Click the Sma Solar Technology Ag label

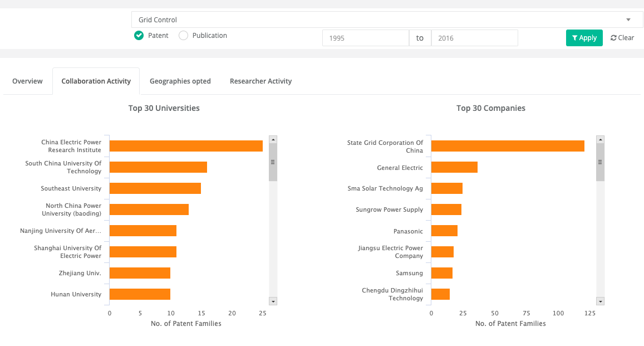[x=385, y=188]
